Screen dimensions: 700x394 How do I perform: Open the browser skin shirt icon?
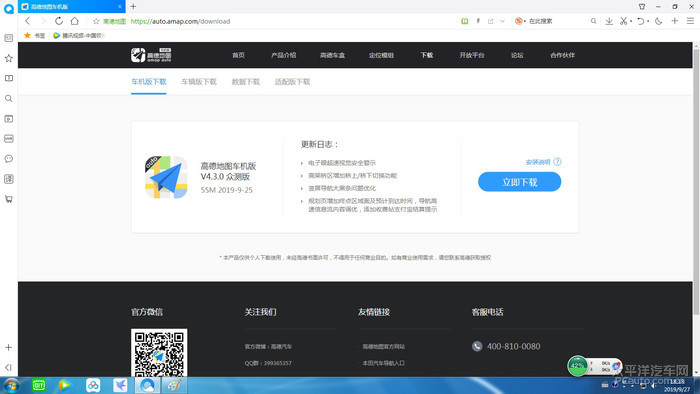point(642,6)
